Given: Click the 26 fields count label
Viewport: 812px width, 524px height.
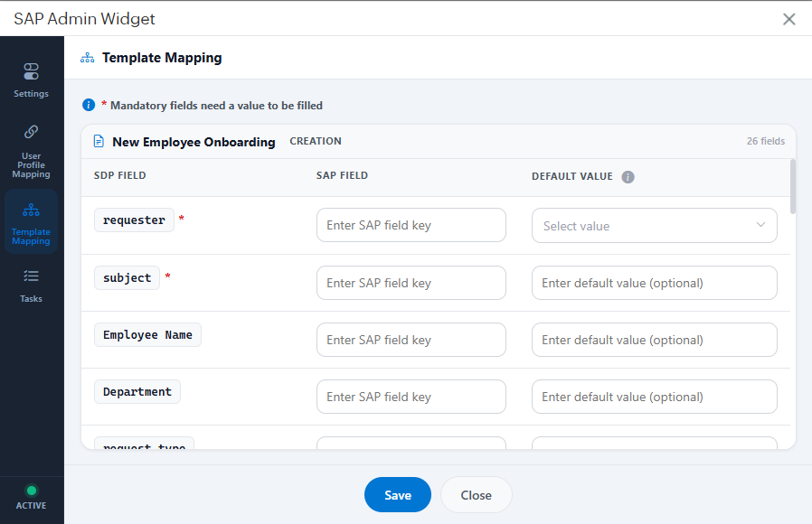Looking at the screenshot, I should coord(765,141).
